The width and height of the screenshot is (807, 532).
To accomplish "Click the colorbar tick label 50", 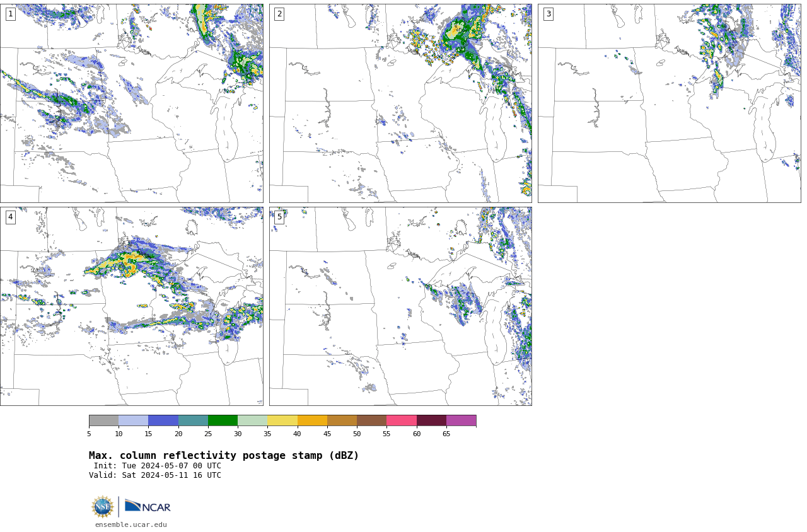I will click(357, 434).
